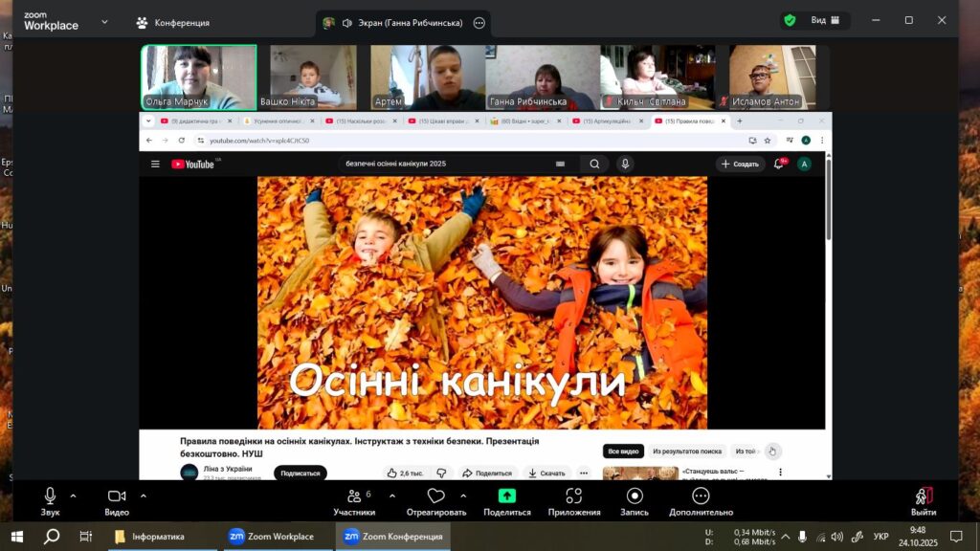The width and height of the screenshot is (980, 551).
Task: Open the Дополнительно more options icon
Action: click(701, 496)
